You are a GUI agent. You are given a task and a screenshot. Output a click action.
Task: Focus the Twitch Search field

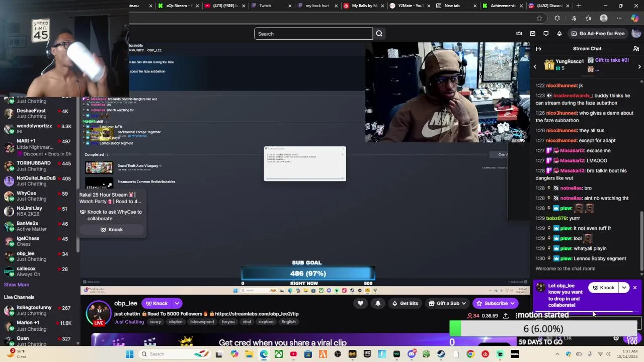(313, 34)
